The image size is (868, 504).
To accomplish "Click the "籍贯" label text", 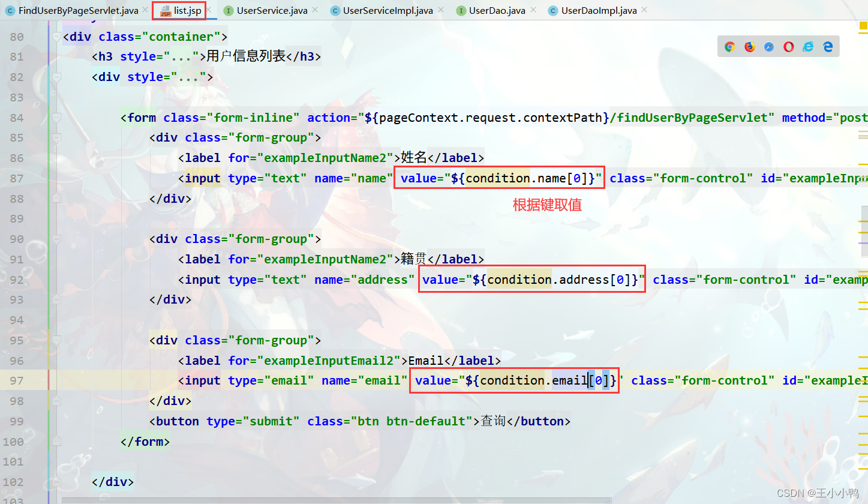I will [414, 259].
